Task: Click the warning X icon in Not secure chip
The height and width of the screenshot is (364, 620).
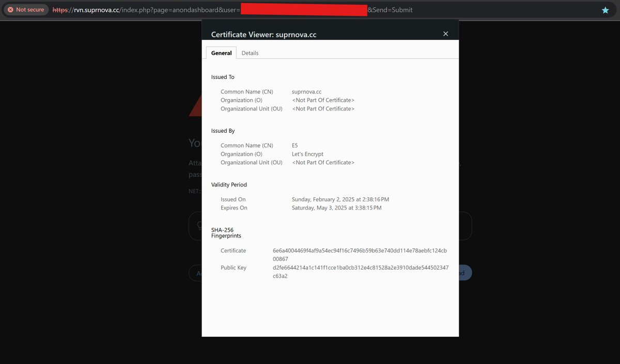Action: click(x=10, y=10)
